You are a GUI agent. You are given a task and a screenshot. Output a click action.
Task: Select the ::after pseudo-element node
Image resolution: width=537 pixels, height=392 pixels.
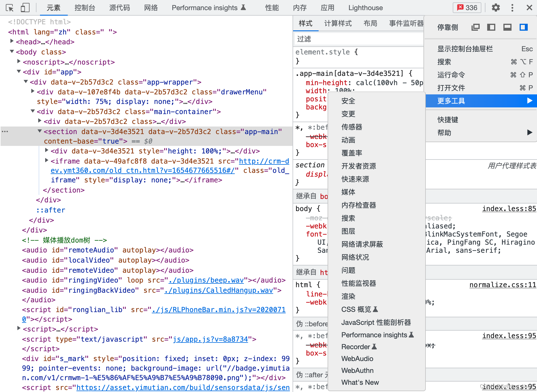51,210
